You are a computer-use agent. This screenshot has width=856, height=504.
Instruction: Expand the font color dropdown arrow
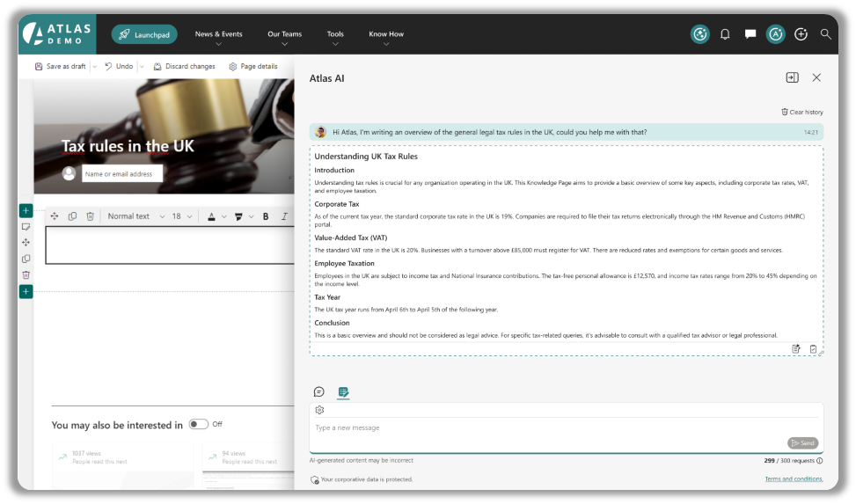[x=223, y=216]
